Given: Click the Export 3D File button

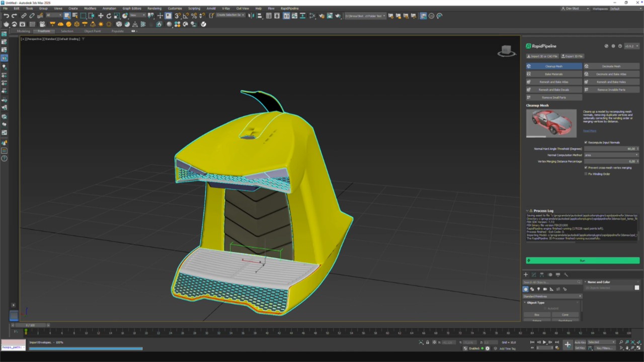Looking at the screenshot, I should tap(573, 56).
